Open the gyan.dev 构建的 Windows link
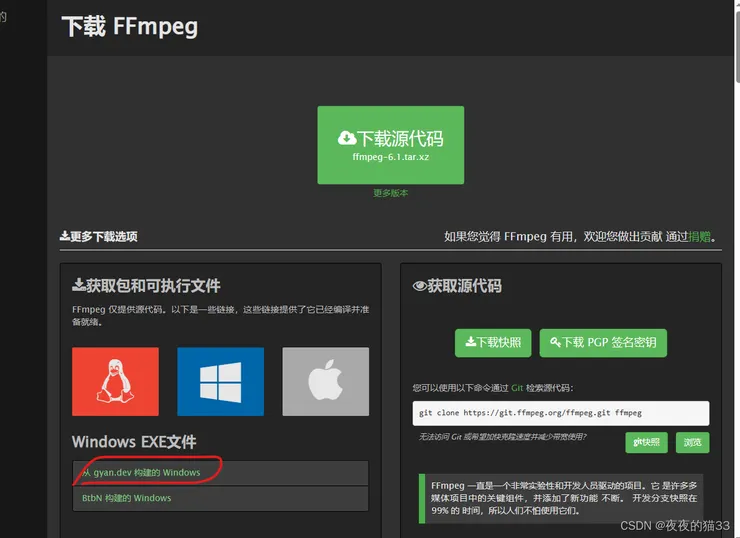Image resolution: width=740 pixels, height=538 pixels. [141, 472]
